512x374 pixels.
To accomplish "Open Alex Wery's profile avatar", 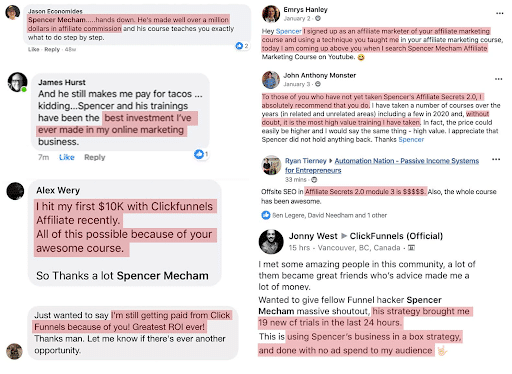I will click(15, 191).
